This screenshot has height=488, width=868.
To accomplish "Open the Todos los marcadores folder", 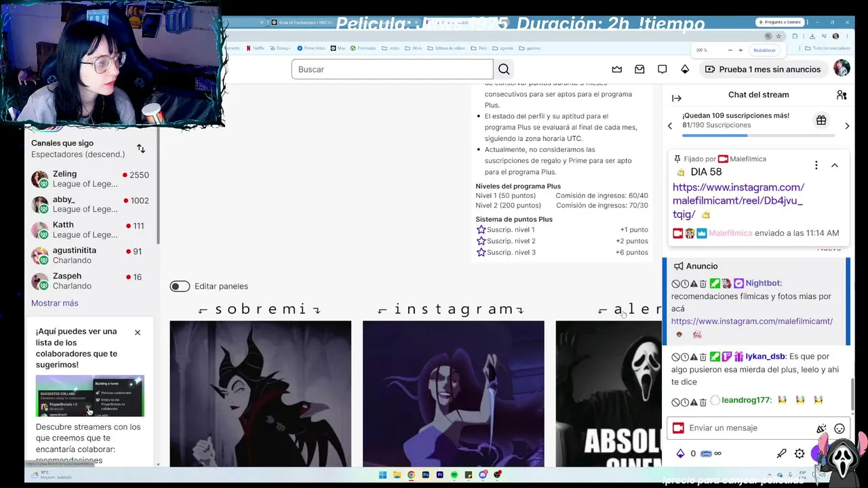I will point(827,48).
